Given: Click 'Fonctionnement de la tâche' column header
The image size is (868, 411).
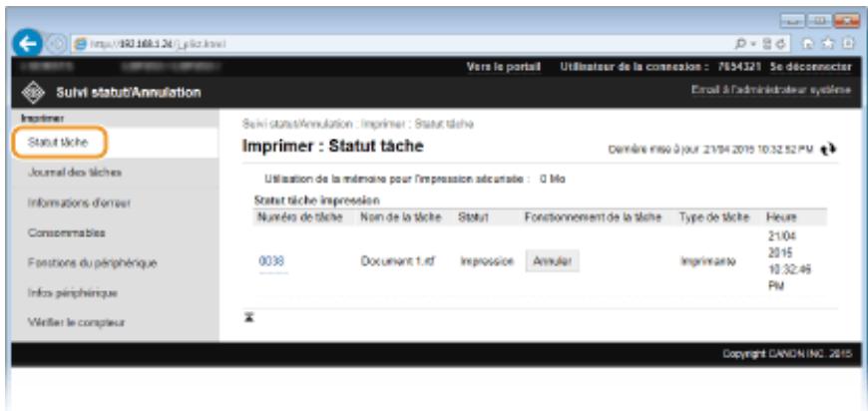Looking at the screenshot, I should click(593, 217).
